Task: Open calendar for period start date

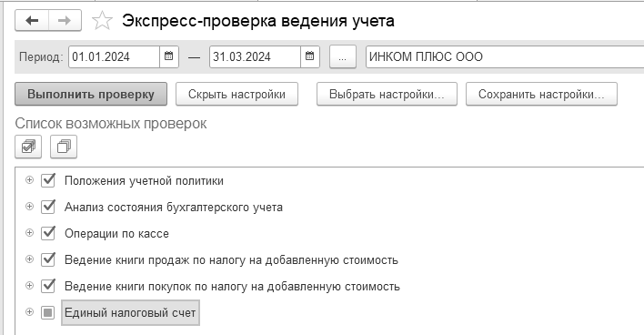Action: [x=169, y=56]
